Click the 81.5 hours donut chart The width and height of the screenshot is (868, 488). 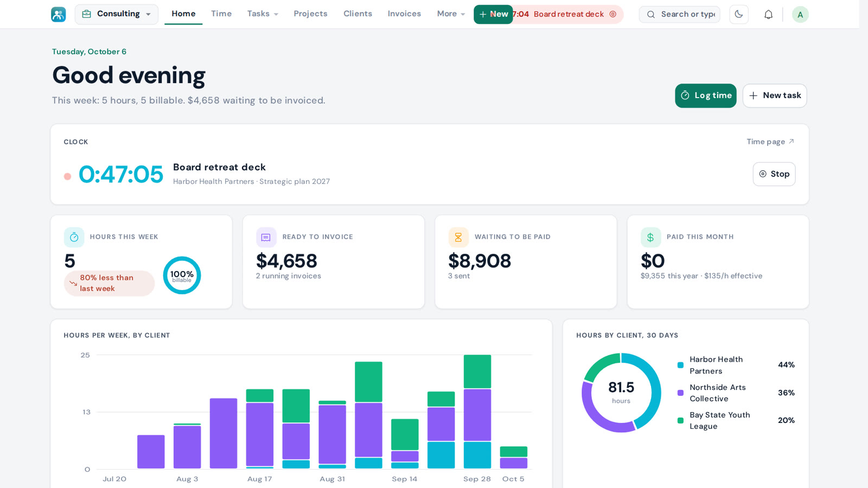(621, 393)
